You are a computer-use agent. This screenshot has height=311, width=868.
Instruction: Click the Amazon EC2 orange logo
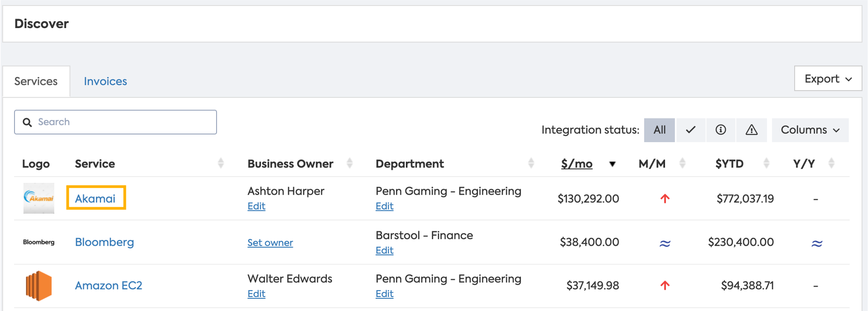pos(39,286)
